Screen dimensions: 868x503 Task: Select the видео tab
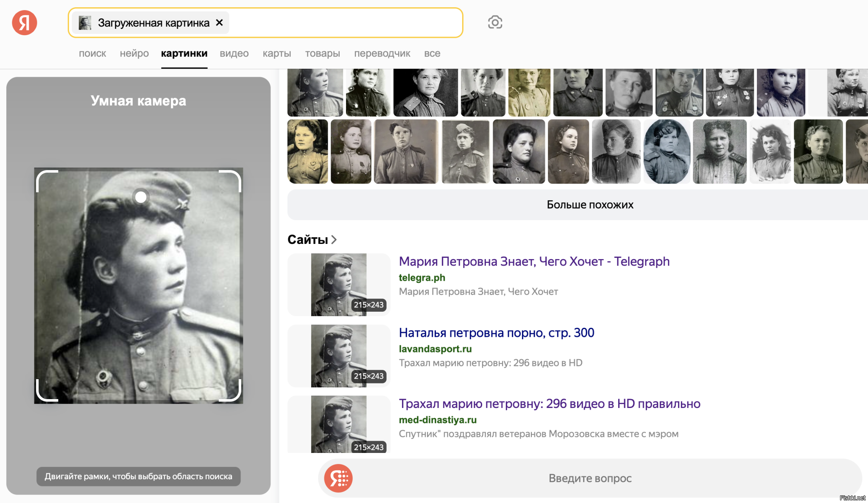point(234,53)
